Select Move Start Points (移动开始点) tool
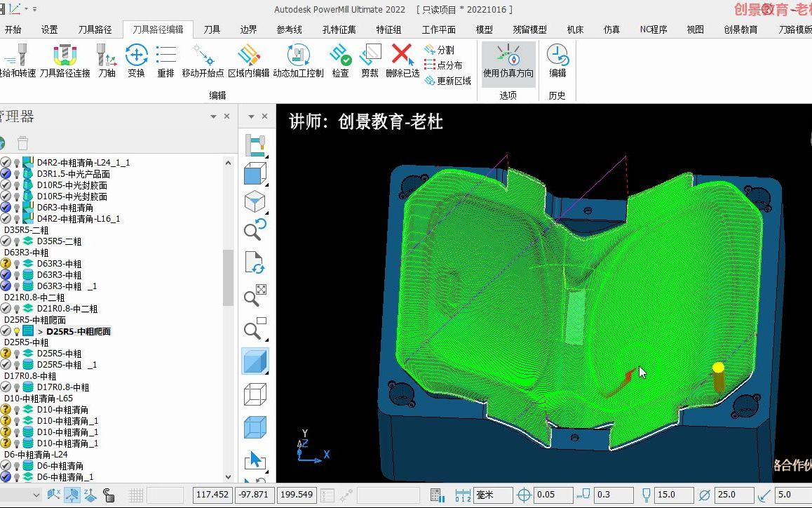The image size is (812, 508). point(203,60)
